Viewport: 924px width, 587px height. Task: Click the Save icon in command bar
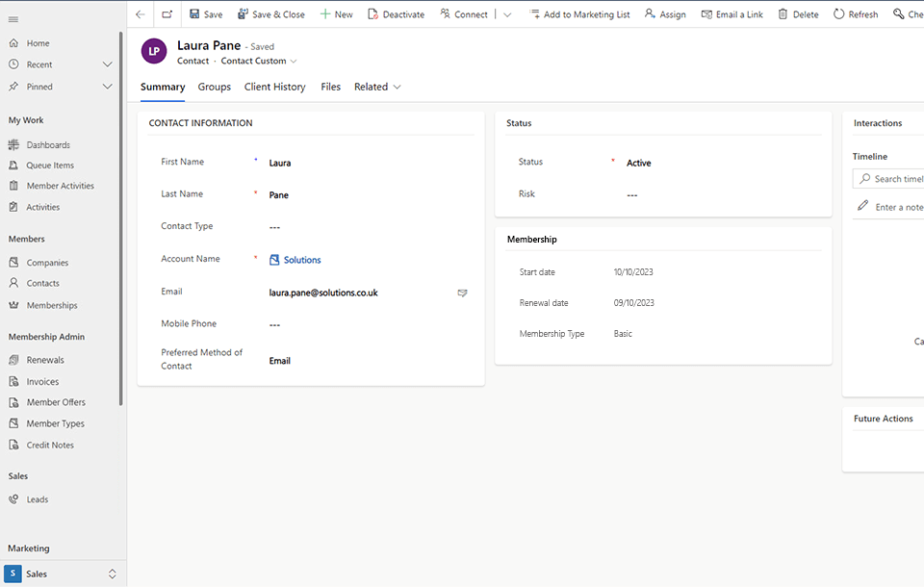pos(195,14)
